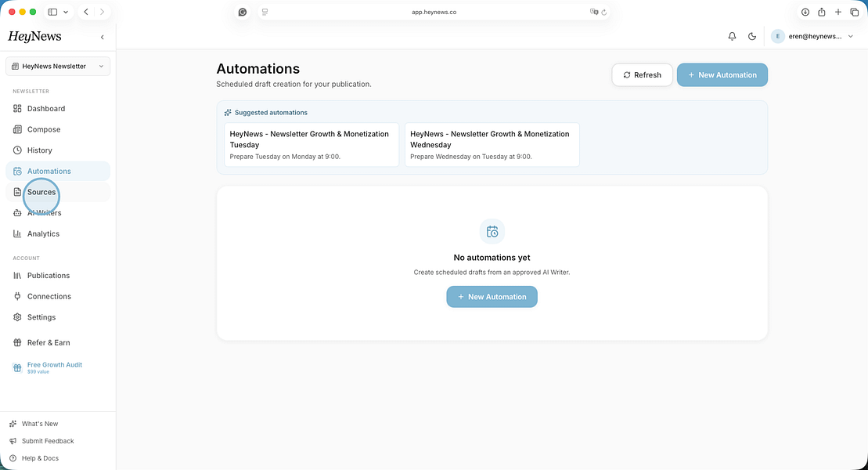Screen dimensions: 868x470
Task: Click the Refer & Earn gift icon
Action: 17,342
